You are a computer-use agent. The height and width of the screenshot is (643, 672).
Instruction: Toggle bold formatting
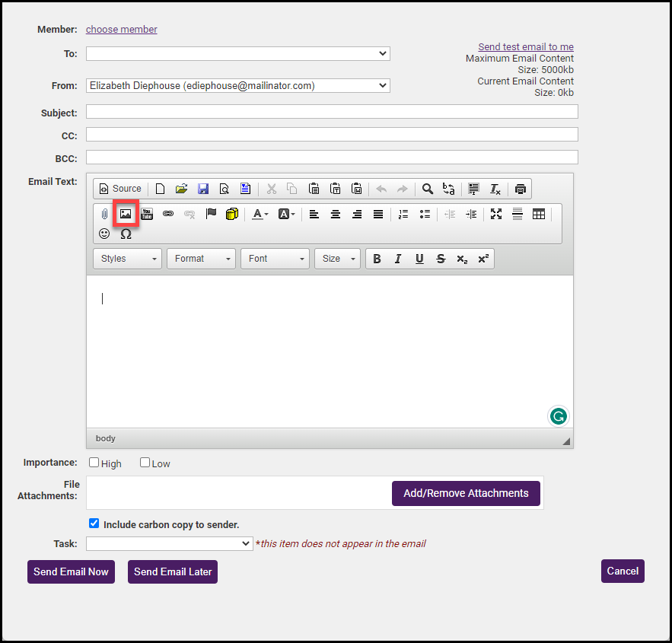(x=377, y=259)
